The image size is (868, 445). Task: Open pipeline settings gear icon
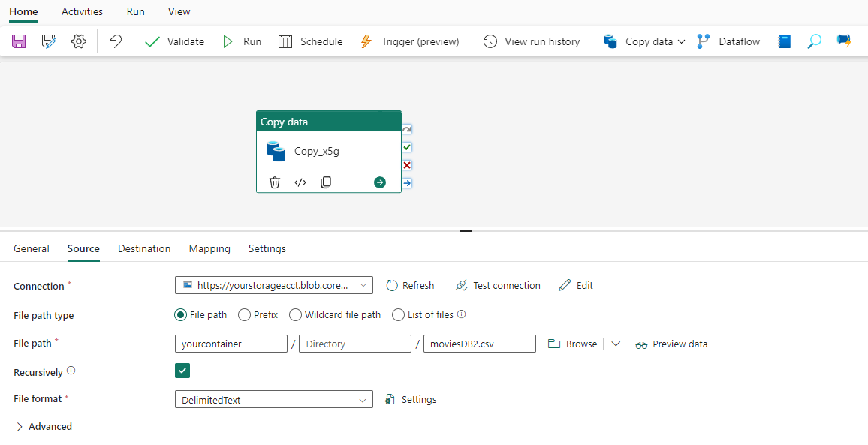pos(79,41)
